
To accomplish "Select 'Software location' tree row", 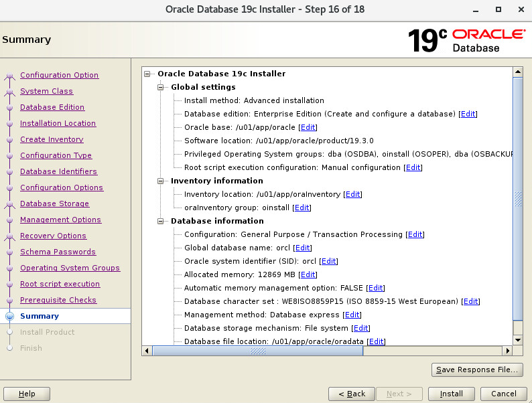I will tap(279, 141).
